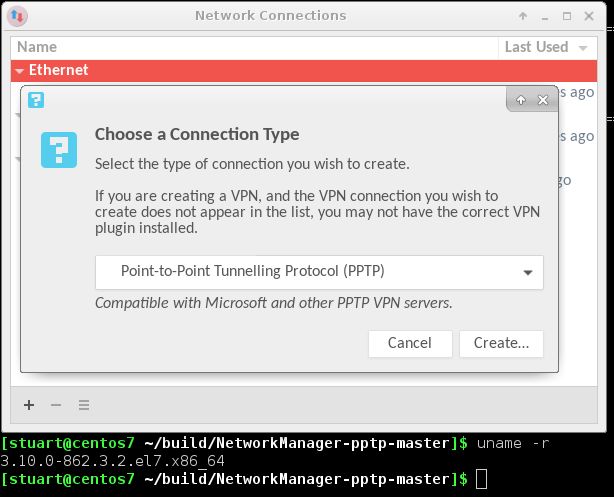Open the PPTP connection type dropdown
The height and width of the screenshot is (497, 614).
coord(319,272)
